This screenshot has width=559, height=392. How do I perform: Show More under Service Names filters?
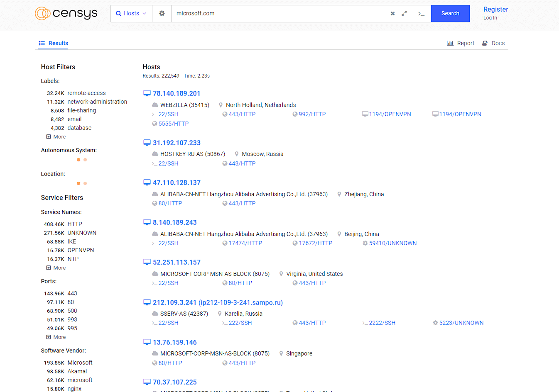[56, 268]
